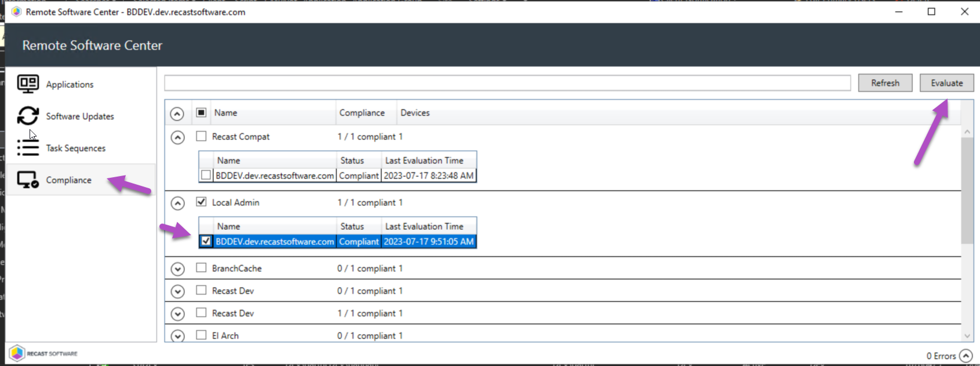Open the Software Updates section
980x366 pixels.
[x=80, y=116]
